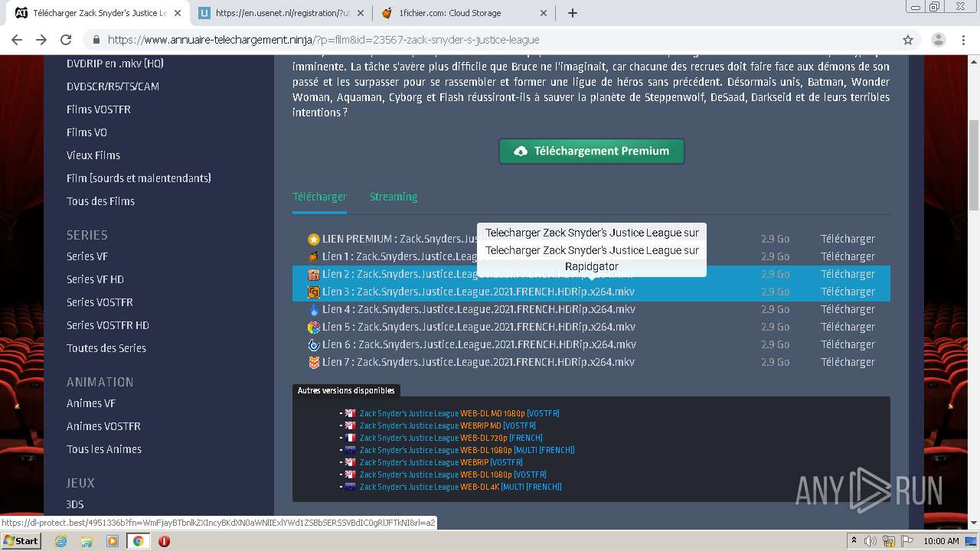Click the Téléchargement Premium button
Image resolution: width=980 pixels, height=551 pixels.
[592, 151]
